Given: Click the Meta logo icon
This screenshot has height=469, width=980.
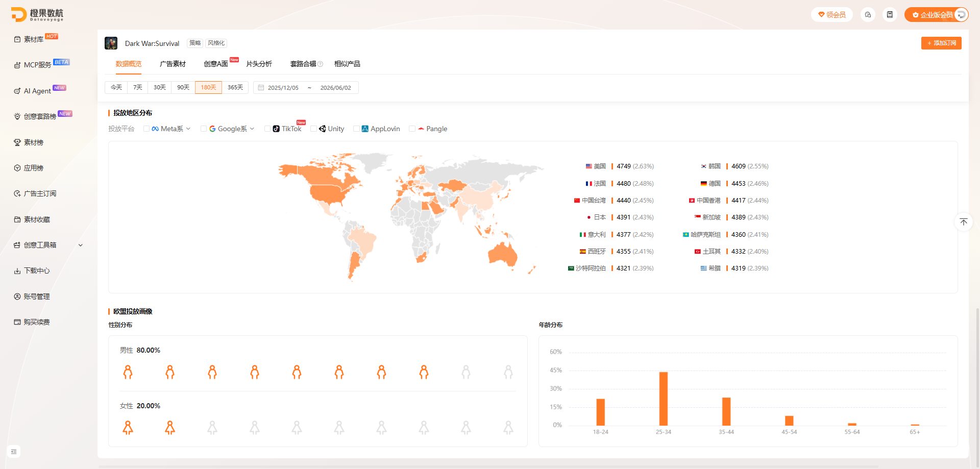Looking at the screenshot, I should (155, 129).
